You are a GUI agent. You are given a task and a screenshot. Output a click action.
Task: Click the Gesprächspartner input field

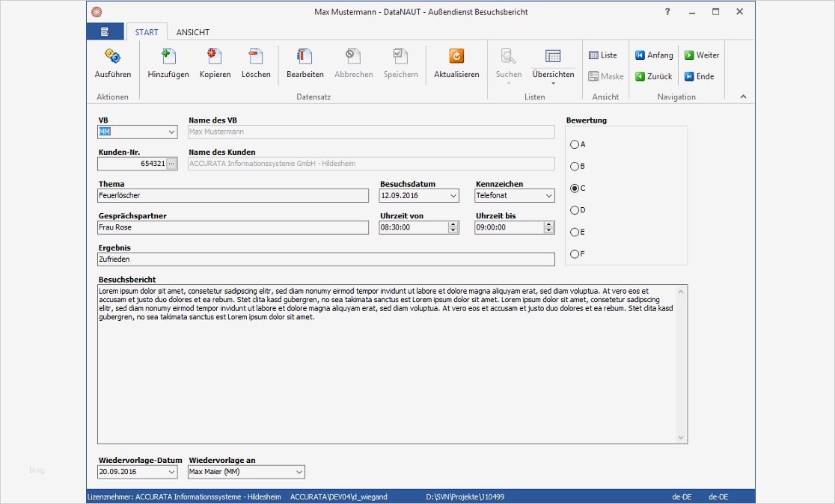click(x=233, y=227)
